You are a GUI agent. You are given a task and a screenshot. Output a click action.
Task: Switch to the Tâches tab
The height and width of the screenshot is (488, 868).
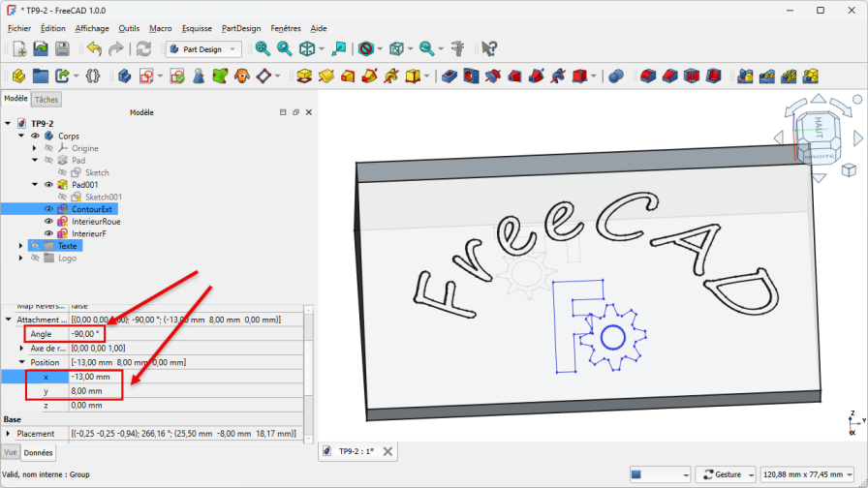coord(46,100)
